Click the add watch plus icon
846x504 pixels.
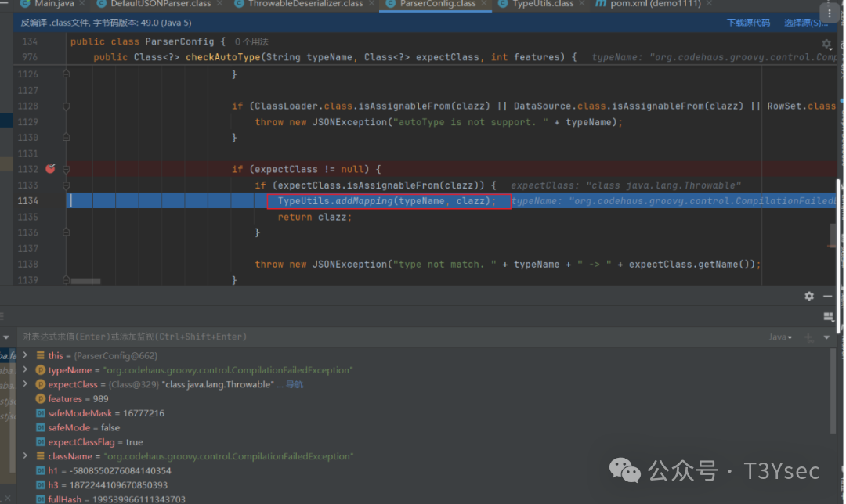809,337
